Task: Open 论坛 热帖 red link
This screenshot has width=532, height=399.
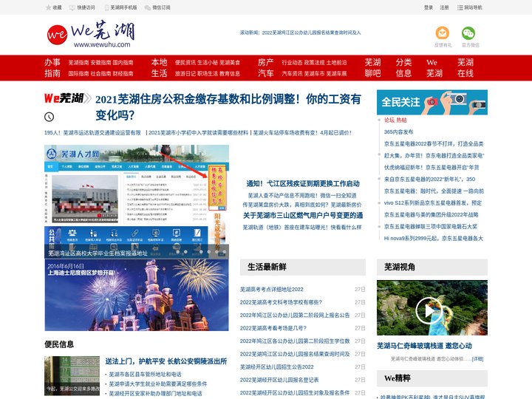Action: point(395,120)
